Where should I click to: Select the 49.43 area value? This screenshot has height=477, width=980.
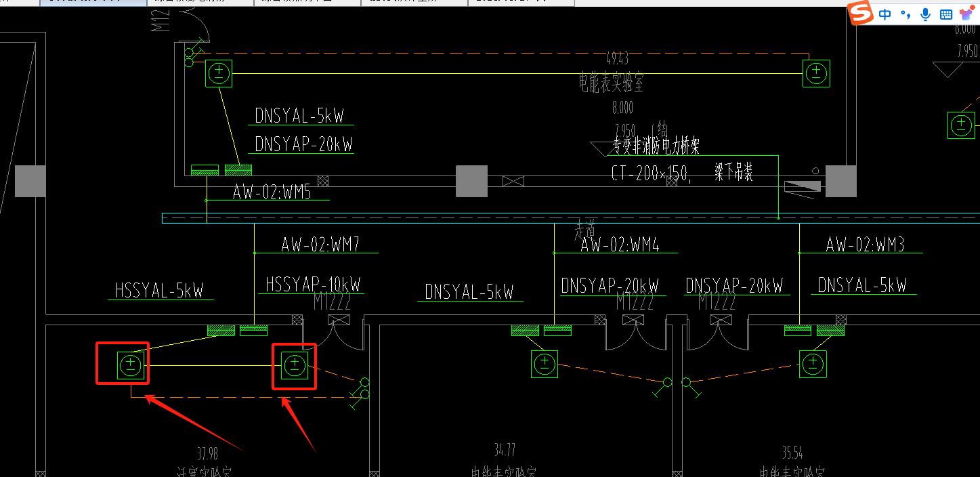pyautogui.click(x=617, y=57)
